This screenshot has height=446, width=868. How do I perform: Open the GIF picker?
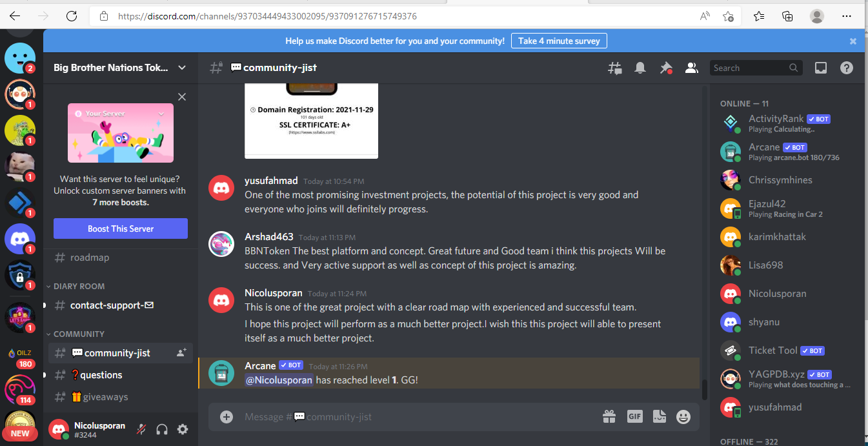[x=635, y=417]
